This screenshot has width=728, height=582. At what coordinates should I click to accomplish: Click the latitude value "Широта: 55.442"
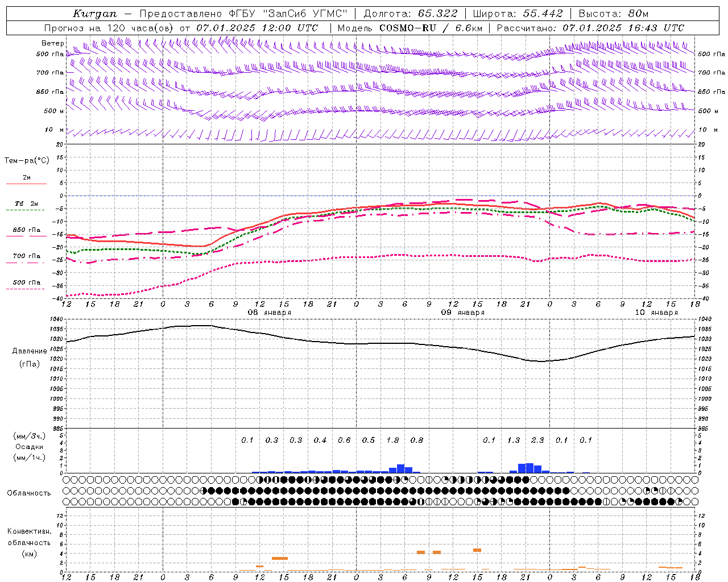tap(518, 14)
